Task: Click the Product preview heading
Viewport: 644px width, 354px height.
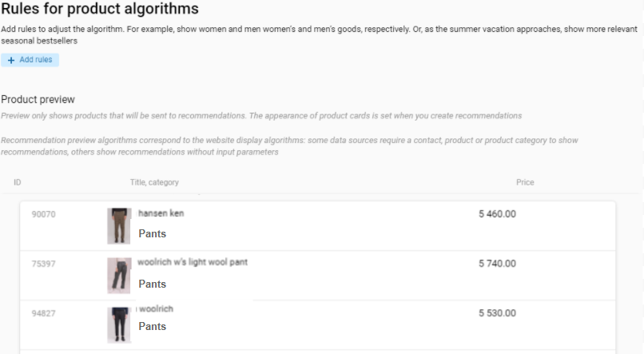Action: (38, 100)
